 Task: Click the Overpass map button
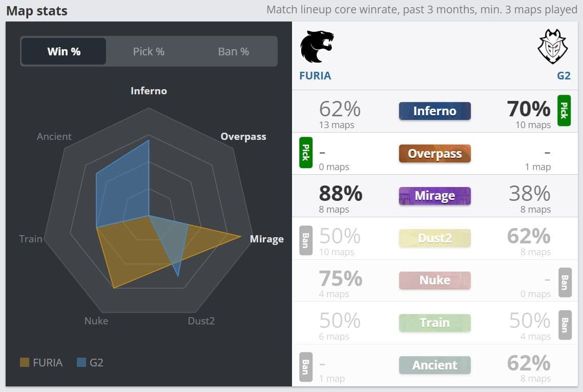tap(434, 154)
